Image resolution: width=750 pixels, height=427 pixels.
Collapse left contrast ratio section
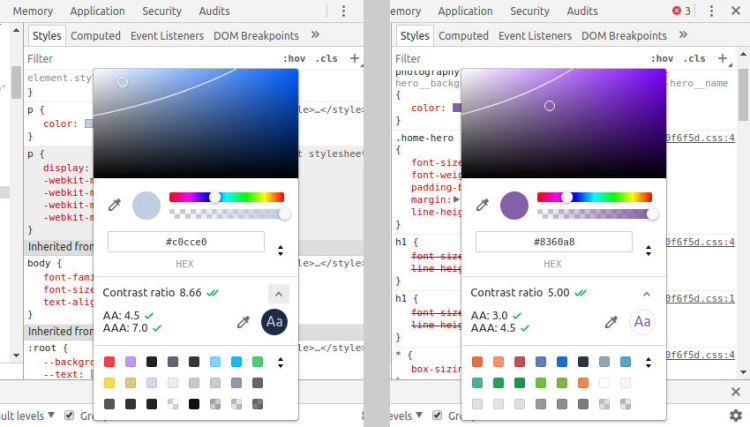pos(279,294)
